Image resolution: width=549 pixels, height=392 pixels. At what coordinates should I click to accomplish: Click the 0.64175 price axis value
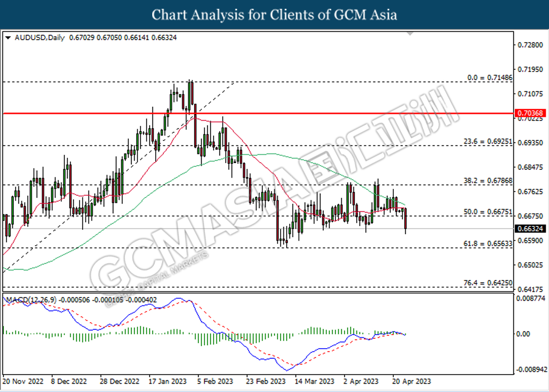[x=530, y=289]
